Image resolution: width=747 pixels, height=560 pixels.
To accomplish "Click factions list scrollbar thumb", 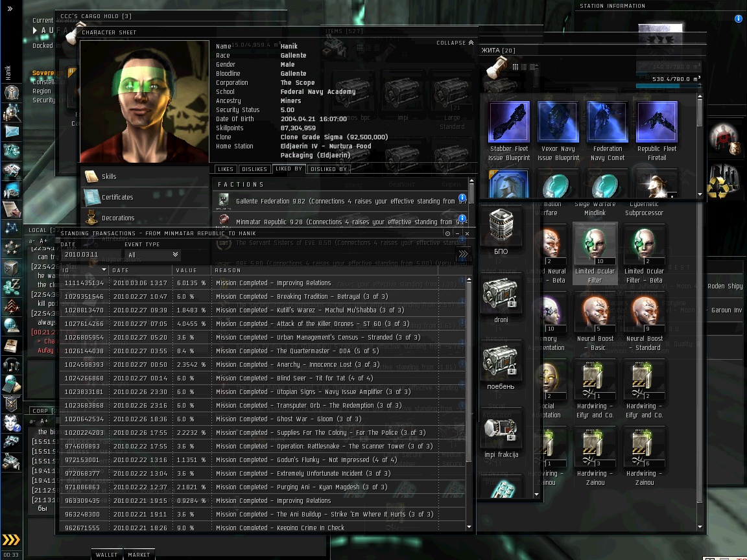I will (x=471, y=194).
